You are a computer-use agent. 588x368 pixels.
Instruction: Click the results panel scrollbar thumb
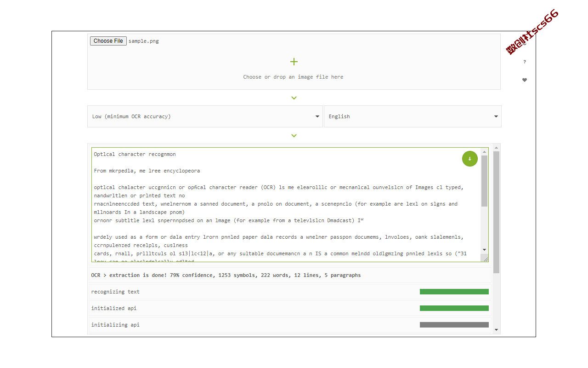point(496,212)
